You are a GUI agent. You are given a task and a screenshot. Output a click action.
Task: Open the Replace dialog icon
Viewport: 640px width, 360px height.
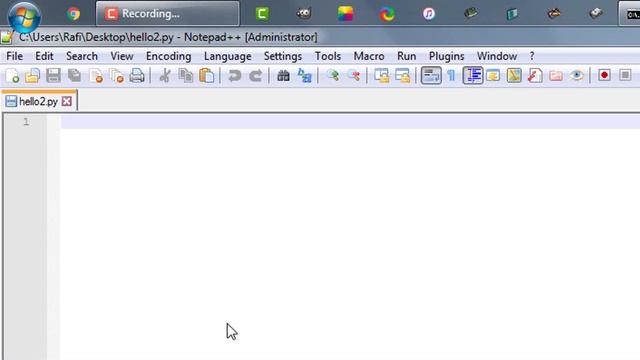tap(304, 76)
